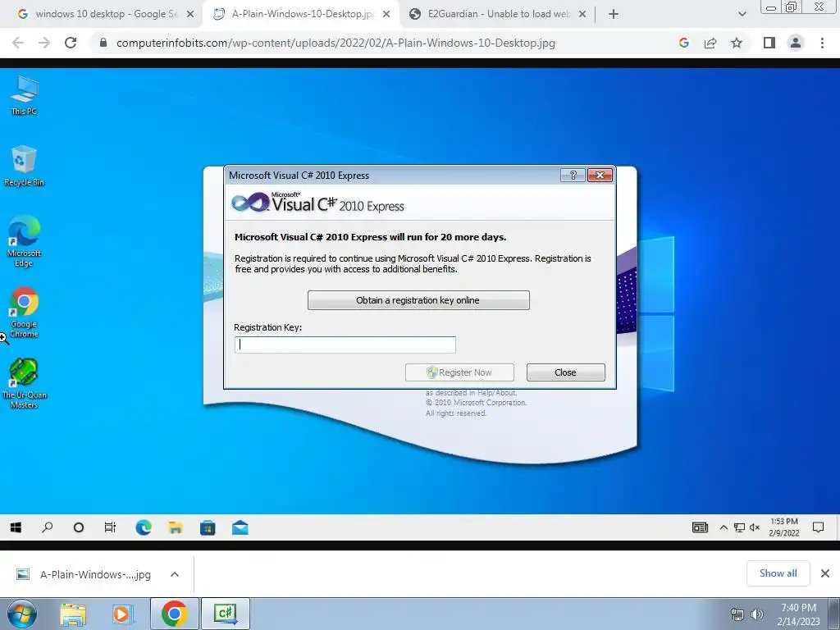Open the tab search dropdown arrow
This screenshot has width=840, height=630.
pyautogui.click(x=742, y=14)
